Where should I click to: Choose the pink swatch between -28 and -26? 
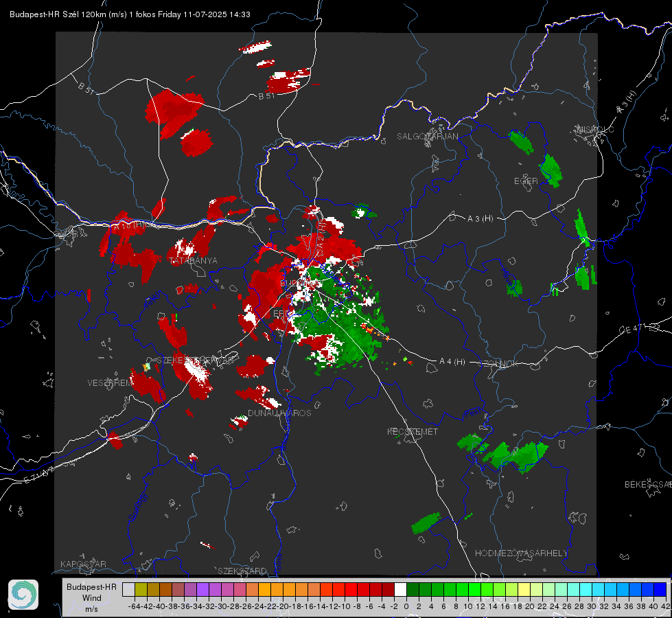[240, 589]
